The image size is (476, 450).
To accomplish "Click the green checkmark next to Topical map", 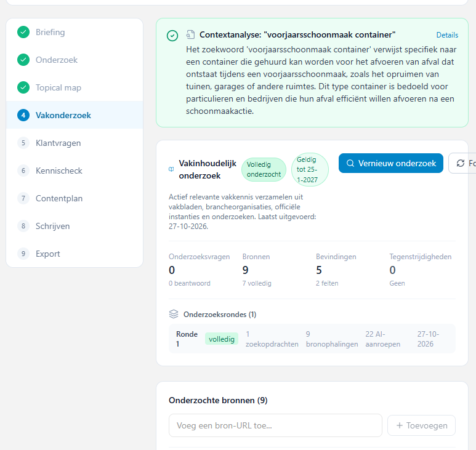I will point(23,87).
